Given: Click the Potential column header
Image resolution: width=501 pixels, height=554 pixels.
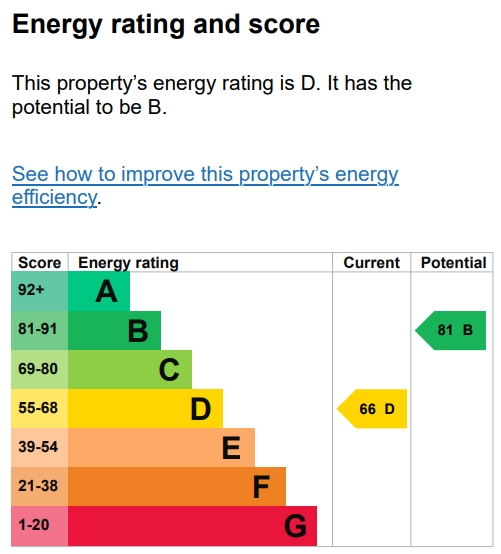Looking at the screenshot, I should pos(454,263).
